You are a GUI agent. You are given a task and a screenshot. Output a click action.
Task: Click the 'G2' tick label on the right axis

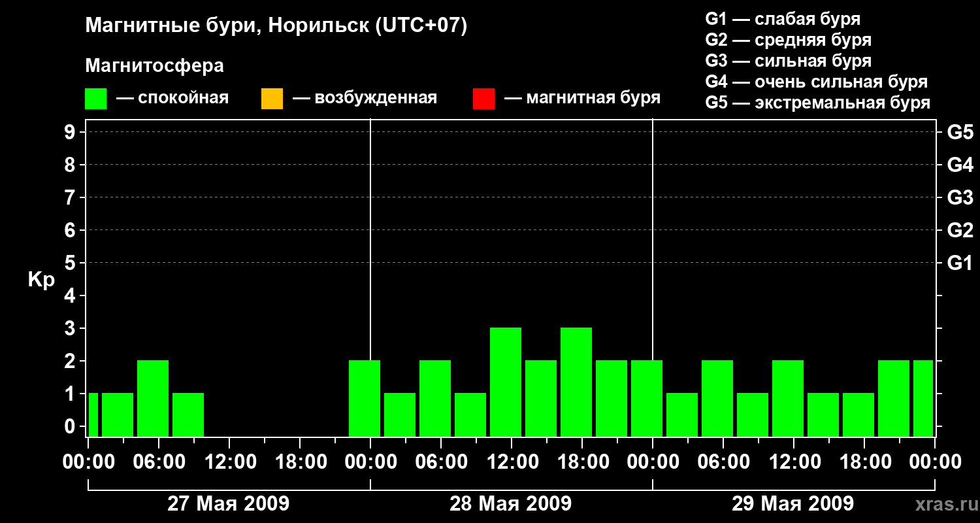(960, 230)
